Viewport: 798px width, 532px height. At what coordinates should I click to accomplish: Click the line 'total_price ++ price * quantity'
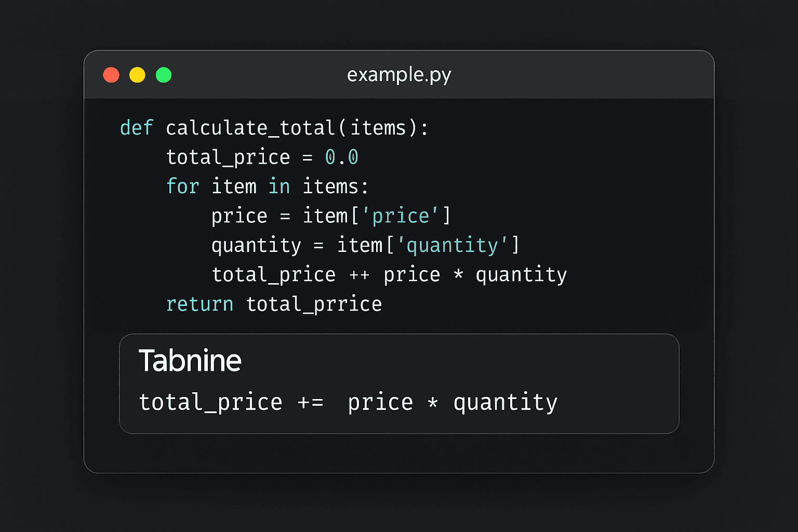pyautogui.click(x=389, y=274)
